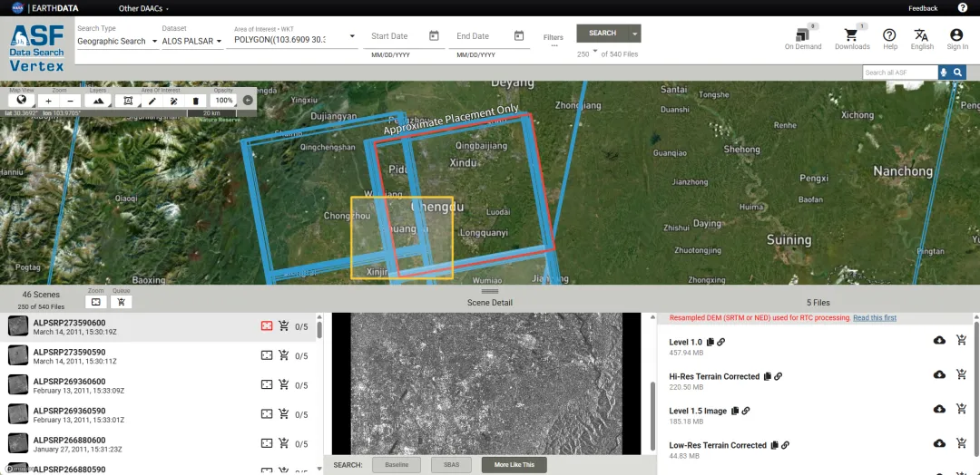
Task: Add Level 1.0 file to cart
Action: [961, 340]
